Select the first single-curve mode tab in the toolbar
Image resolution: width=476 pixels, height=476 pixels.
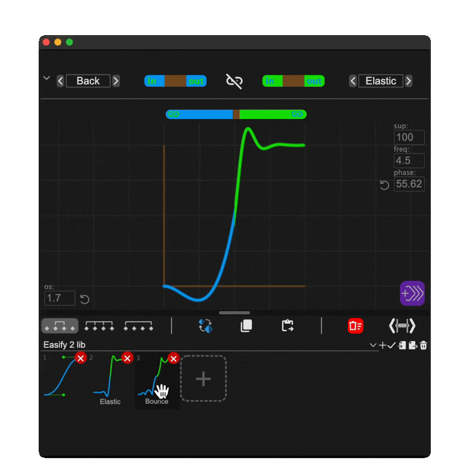59,325
